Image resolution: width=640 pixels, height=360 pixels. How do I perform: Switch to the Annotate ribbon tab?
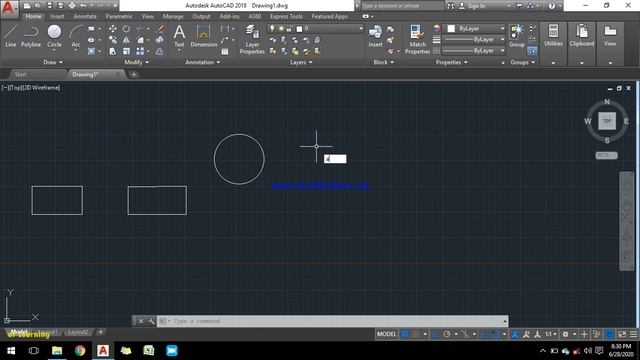tap(84, 16)
